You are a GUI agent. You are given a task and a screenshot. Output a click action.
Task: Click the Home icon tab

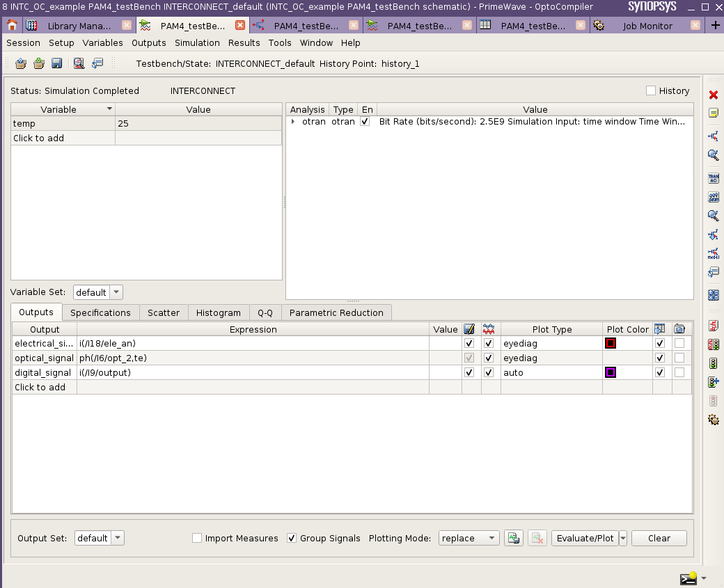pos(12,25)
